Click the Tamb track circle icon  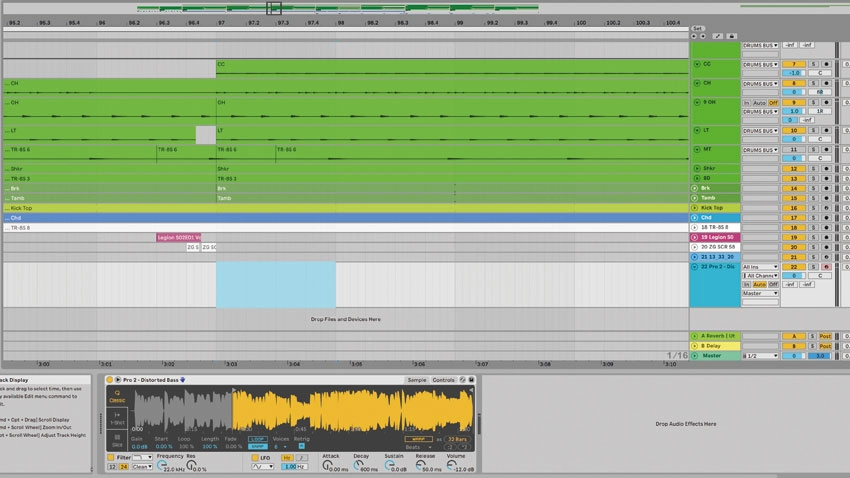click(x=694, y=198)
